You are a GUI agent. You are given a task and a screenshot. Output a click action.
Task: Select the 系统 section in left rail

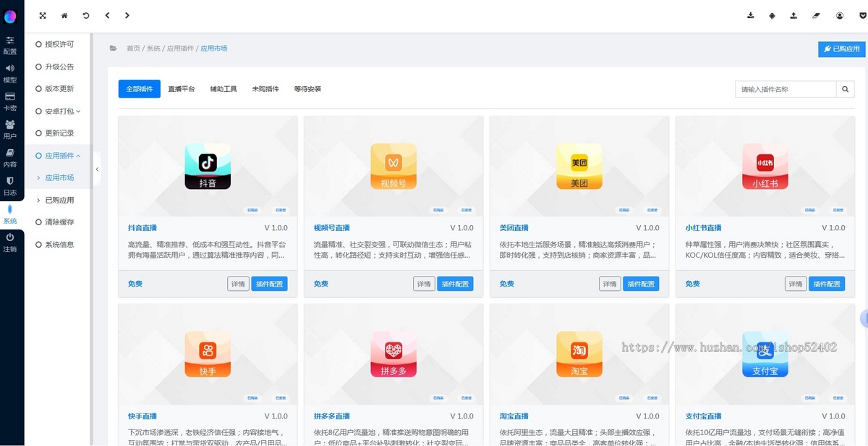point(10,214)
